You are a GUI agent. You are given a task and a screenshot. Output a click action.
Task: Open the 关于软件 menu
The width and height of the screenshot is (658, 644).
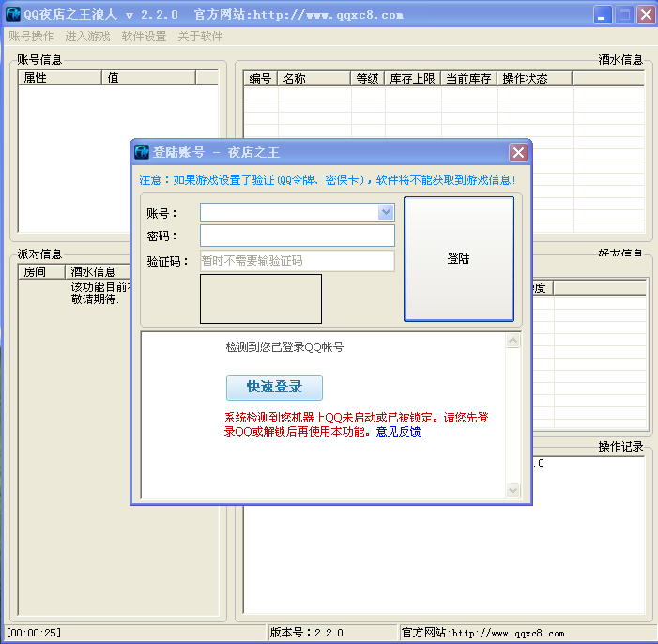point(200,37)
